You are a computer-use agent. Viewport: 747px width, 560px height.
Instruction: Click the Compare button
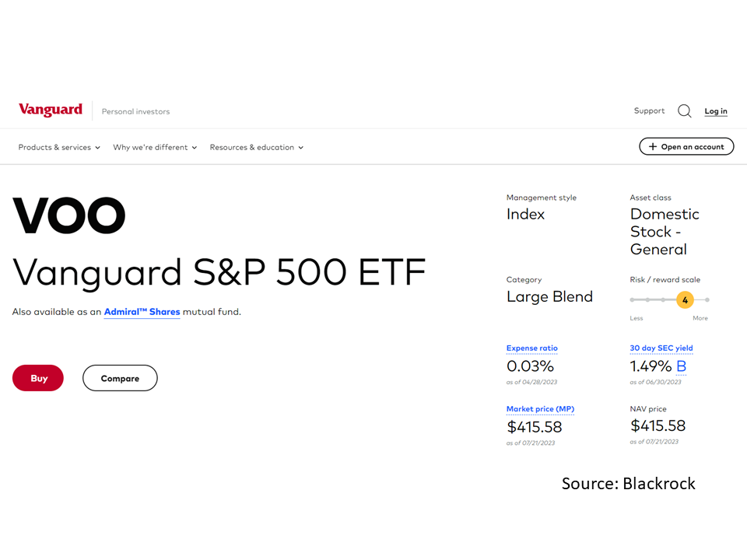[x=120, y=378]
